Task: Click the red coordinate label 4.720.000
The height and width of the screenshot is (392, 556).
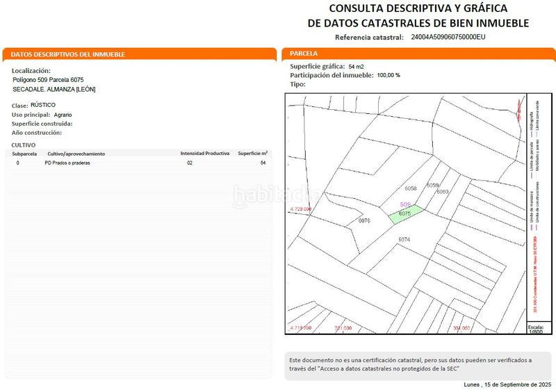Action: [x=301, y=209]
